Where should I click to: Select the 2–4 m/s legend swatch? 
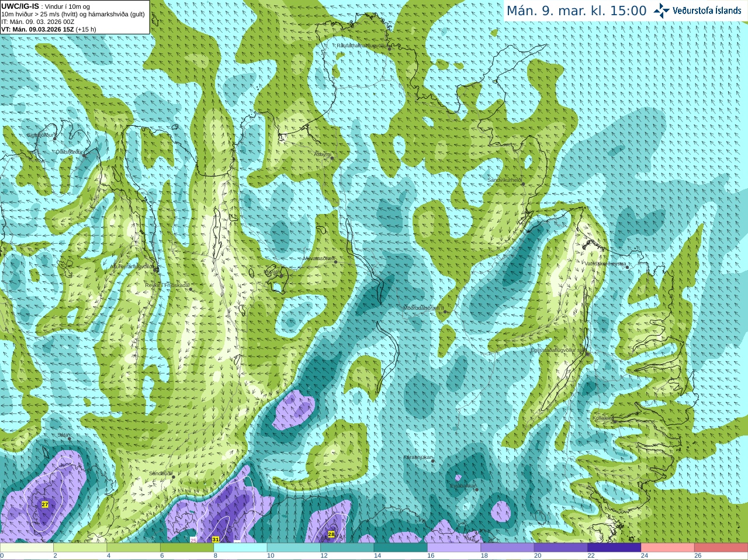[80, 548]
